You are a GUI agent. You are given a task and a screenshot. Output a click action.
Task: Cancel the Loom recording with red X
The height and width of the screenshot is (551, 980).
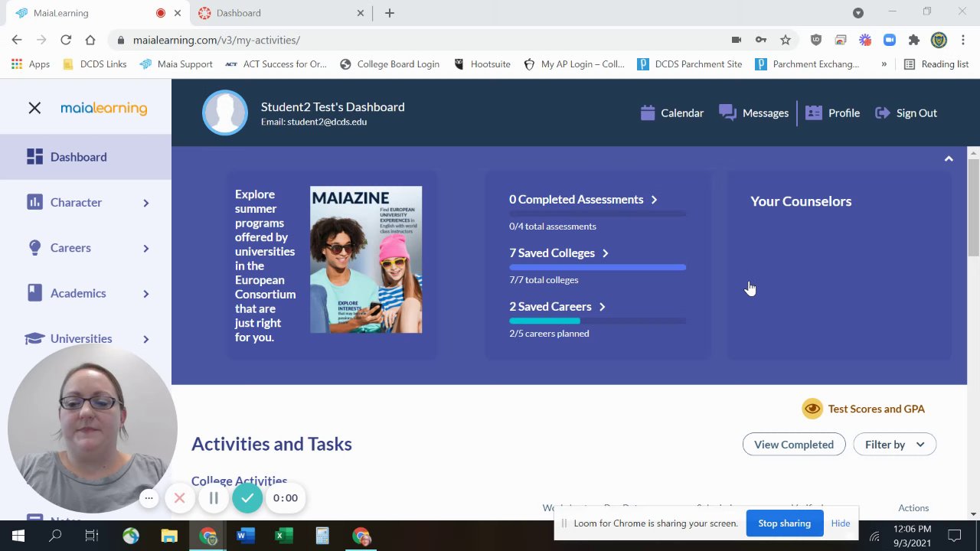pyautogui.click(x=179, y=498)
